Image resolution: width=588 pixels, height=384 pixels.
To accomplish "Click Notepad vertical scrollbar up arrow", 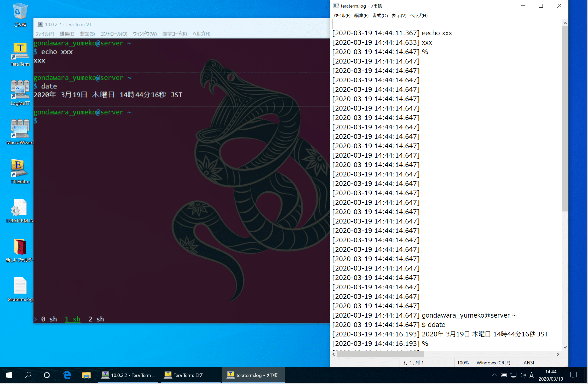I will click(565, 23).
